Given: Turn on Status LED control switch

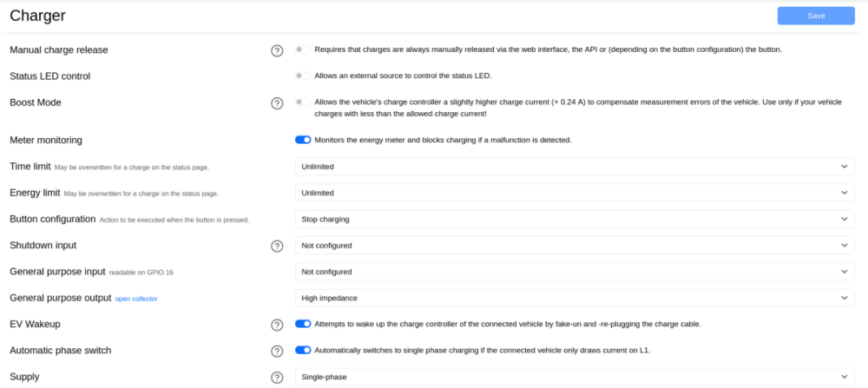Looking at the screenshot, I should (303, 76).
